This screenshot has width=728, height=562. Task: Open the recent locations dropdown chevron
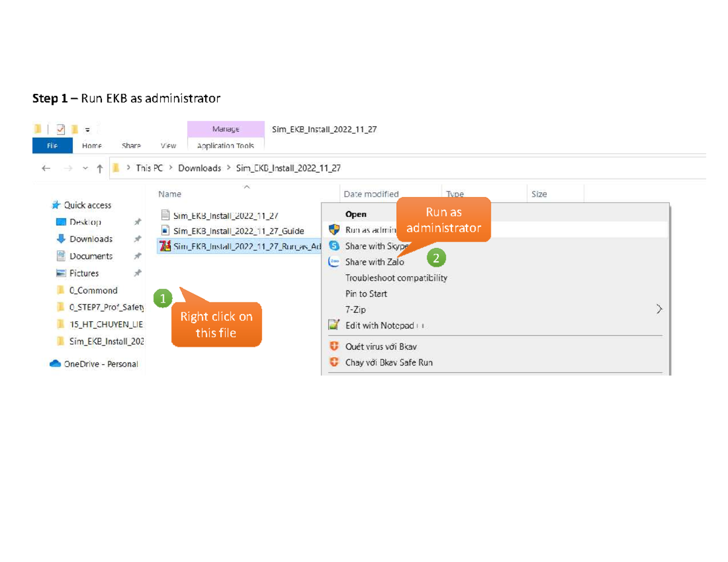pyautogui.click(x=85, y=169)
